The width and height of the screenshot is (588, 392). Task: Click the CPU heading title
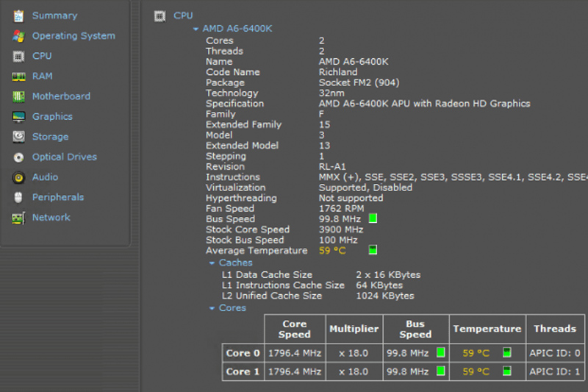(x=183, y=15)
